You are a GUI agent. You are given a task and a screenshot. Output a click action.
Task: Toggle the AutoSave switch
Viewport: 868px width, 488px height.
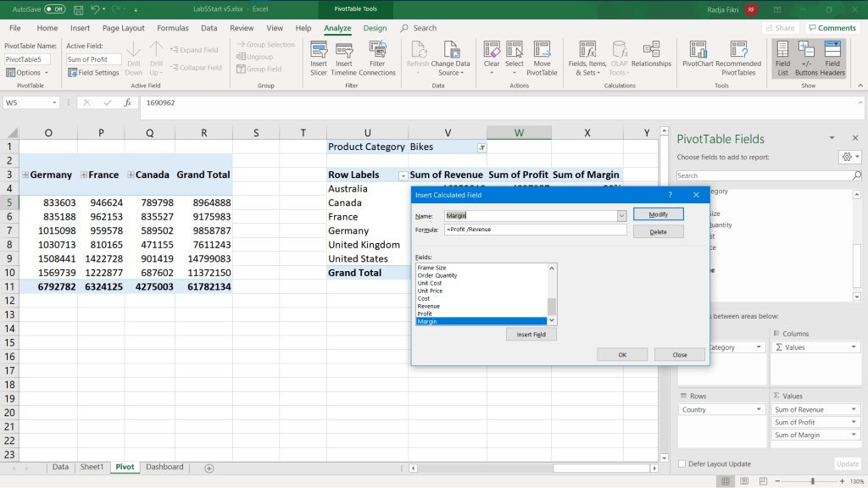(54, 8)
